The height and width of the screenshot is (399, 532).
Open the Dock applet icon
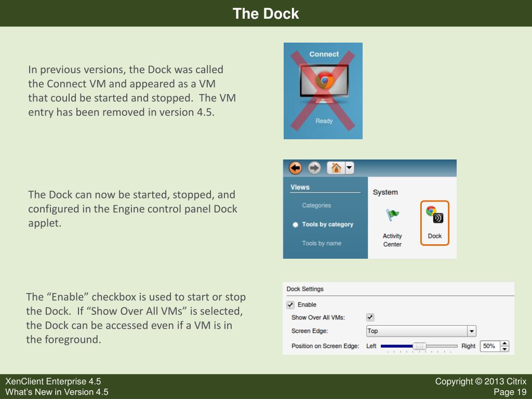pos(435,223)
